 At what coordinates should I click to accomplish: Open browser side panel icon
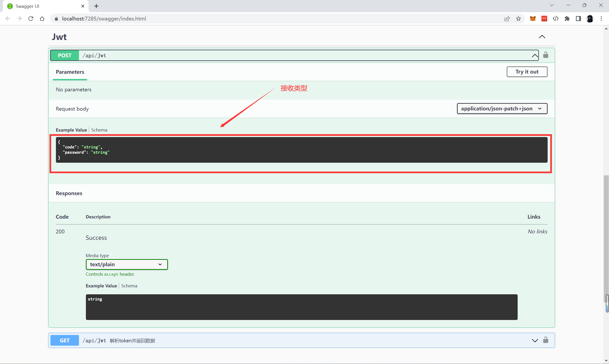pos(578,19)
